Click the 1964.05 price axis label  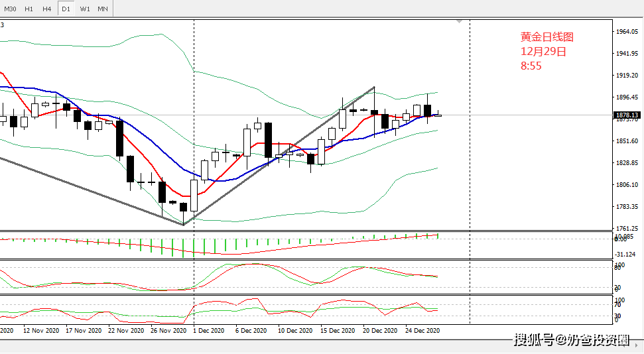[x=627, y=32]
